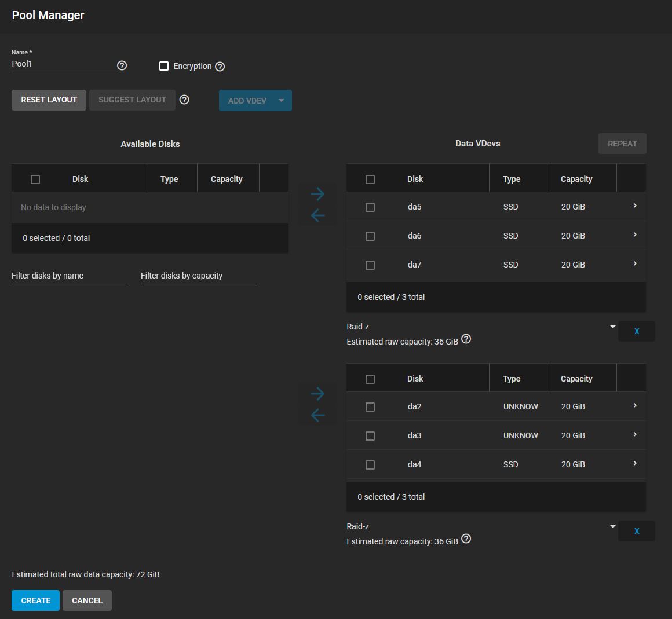Check the box for disk da5
This screenshot has height=619, width=672.
(370, 207)
